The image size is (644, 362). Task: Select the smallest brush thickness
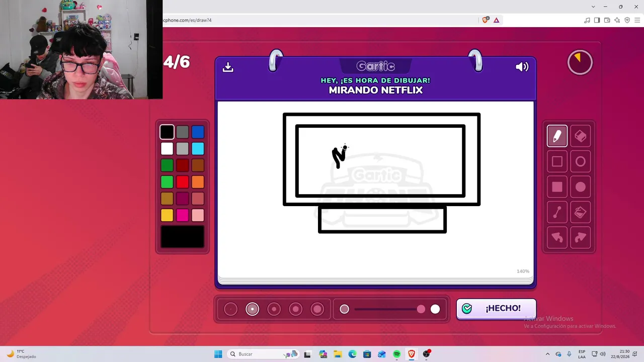pyautogui.click(x=230, y=309)
